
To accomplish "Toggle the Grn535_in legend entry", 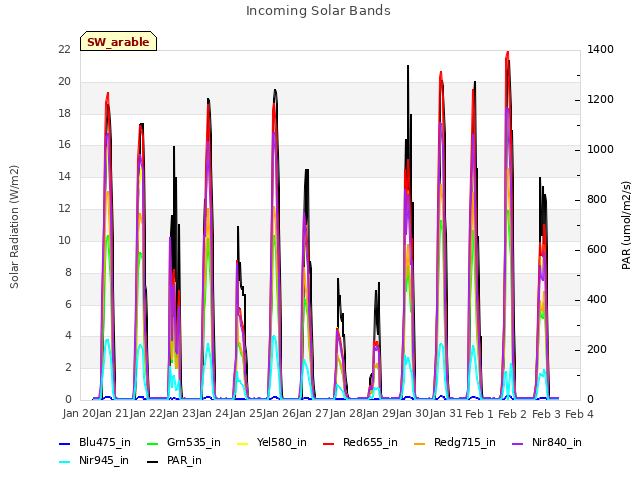I will (184, 442).
